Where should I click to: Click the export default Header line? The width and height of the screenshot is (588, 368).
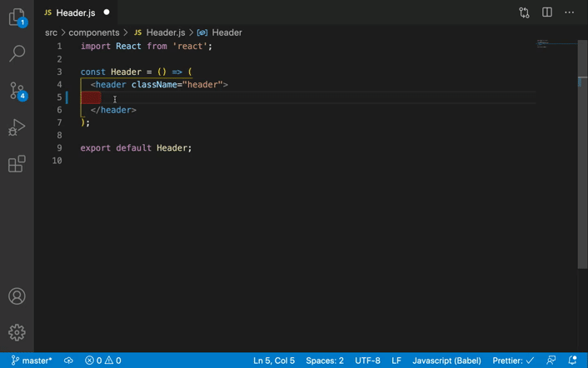[136, 148]
